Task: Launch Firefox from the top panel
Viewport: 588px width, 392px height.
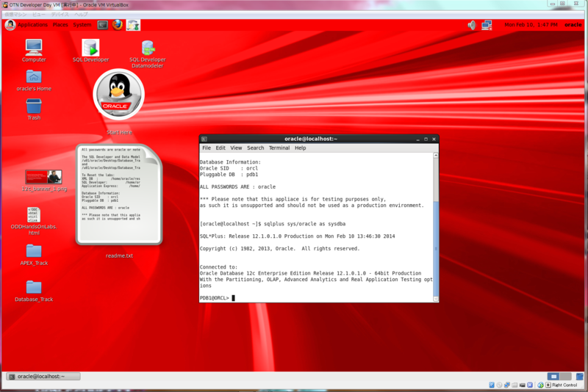Action: click(118, 25)
